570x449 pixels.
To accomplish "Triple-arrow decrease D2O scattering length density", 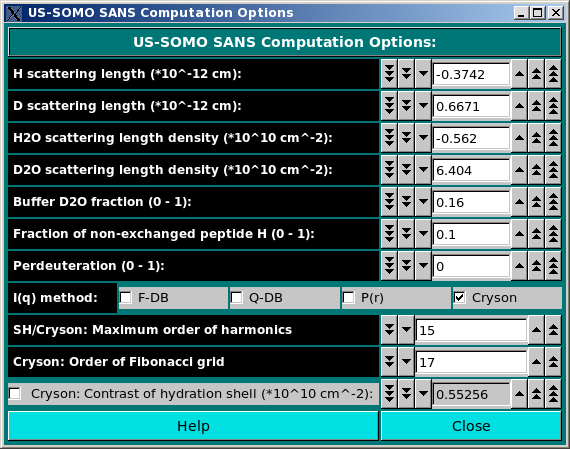I will point(389,170).
